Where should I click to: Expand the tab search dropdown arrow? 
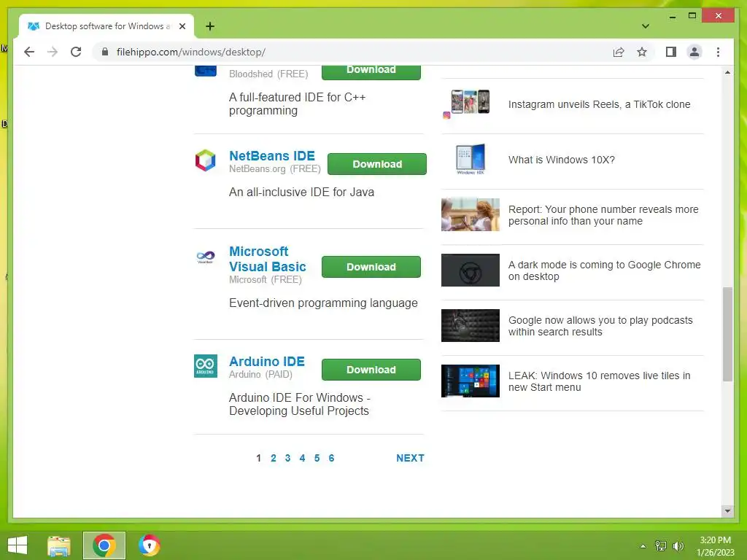646,26
